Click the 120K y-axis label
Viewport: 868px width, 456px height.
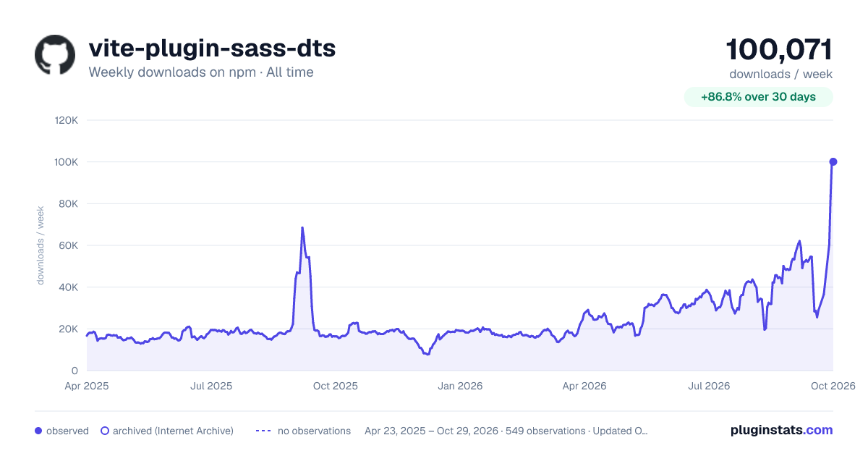pos(67,120)
